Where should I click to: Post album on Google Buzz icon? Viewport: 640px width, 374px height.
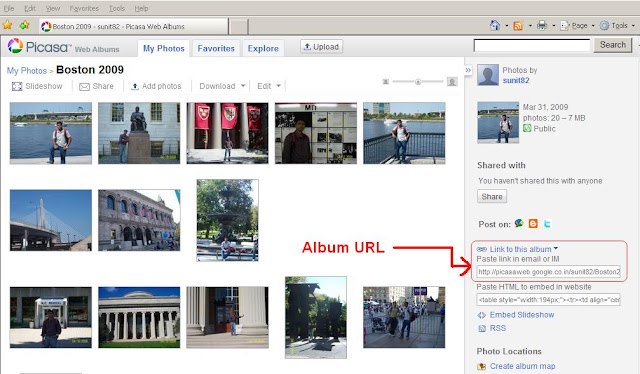click(x=519, y=223)
